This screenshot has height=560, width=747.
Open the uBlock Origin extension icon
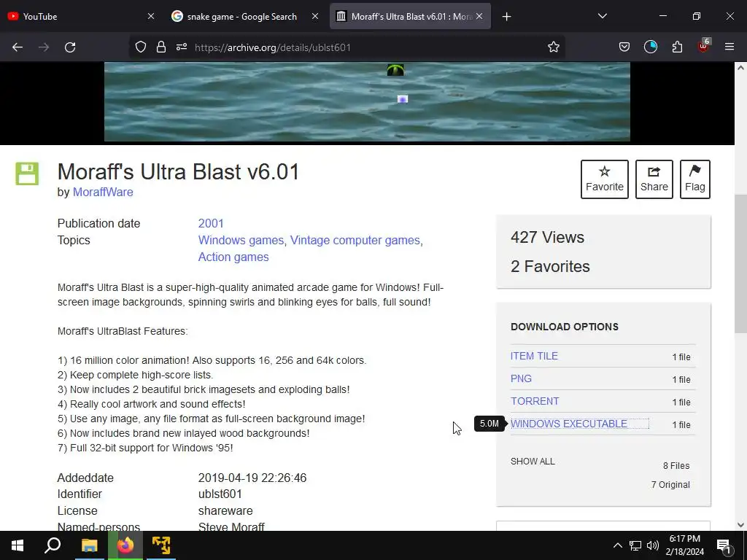[704, 46]
